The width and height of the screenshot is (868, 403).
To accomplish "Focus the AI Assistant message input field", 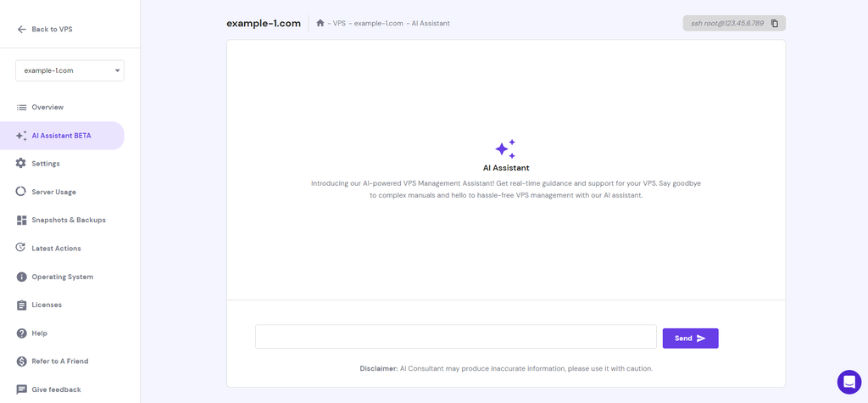I will coord(455,337).
